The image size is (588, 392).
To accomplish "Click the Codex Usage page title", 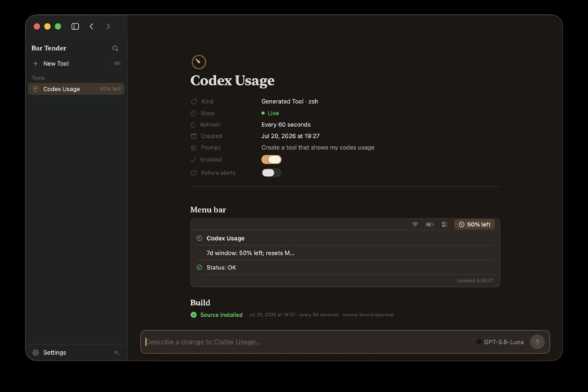I will pos(232,80).
